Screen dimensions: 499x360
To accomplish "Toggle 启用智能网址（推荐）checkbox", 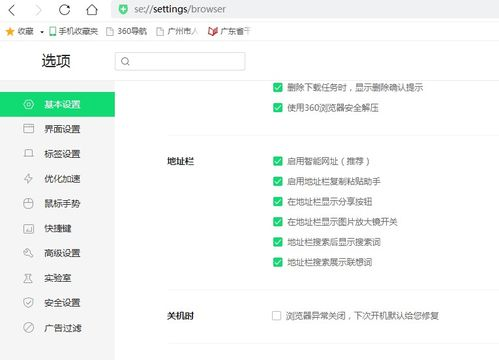I will pos(278,161).
